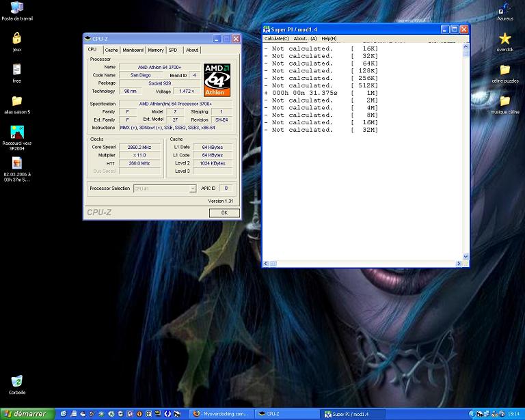The width and height of the screenshot is (525, 420).
Task: Click the Core Speed value 2860.2 MHz
Action: point(139,147)
